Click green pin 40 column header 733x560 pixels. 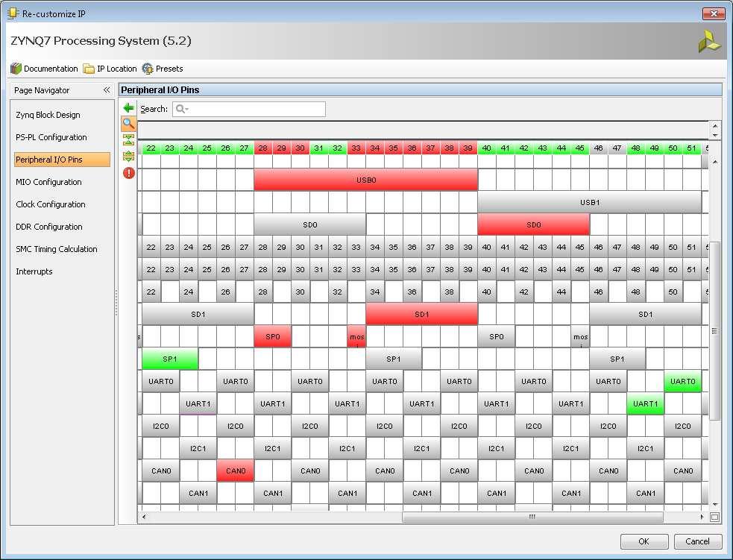(x=487, y=148)
